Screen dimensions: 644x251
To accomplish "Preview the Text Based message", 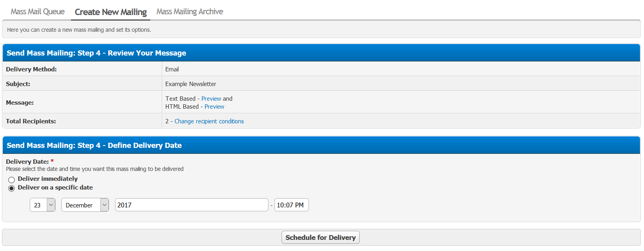I will [211, 99].
